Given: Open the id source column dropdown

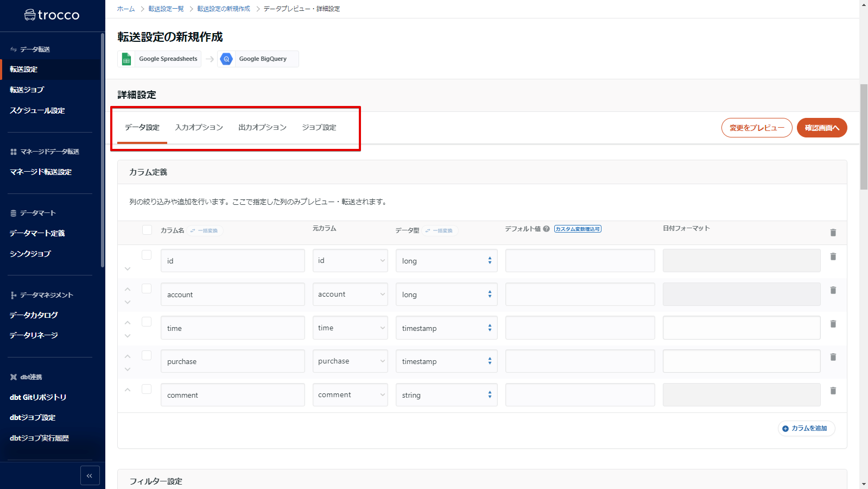Looking at the screenshot, I should 350,261.
